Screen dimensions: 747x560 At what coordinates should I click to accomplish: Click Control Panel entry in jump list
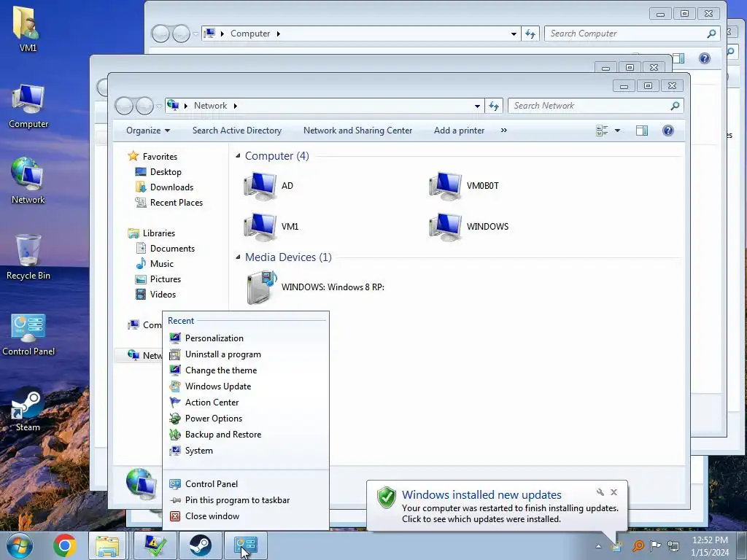(x=245, y=484)
